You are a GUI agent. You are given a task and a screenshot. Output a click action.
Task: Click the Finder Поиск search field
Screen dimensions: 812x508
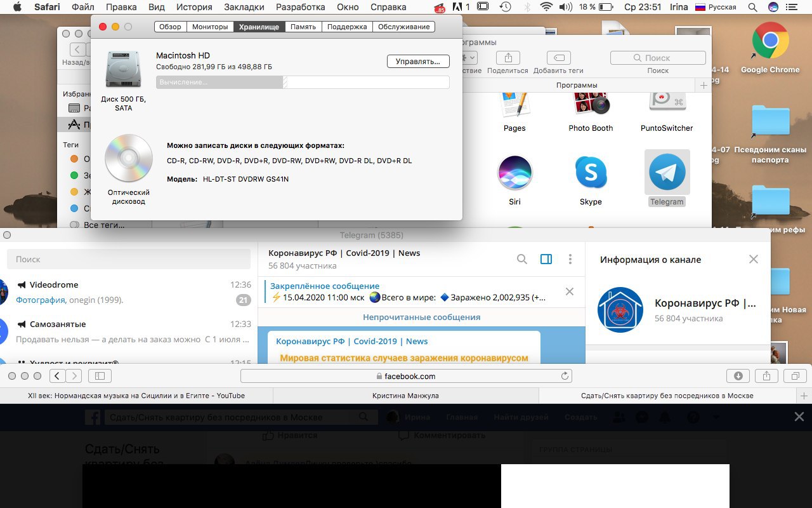[x=658, y=58]
